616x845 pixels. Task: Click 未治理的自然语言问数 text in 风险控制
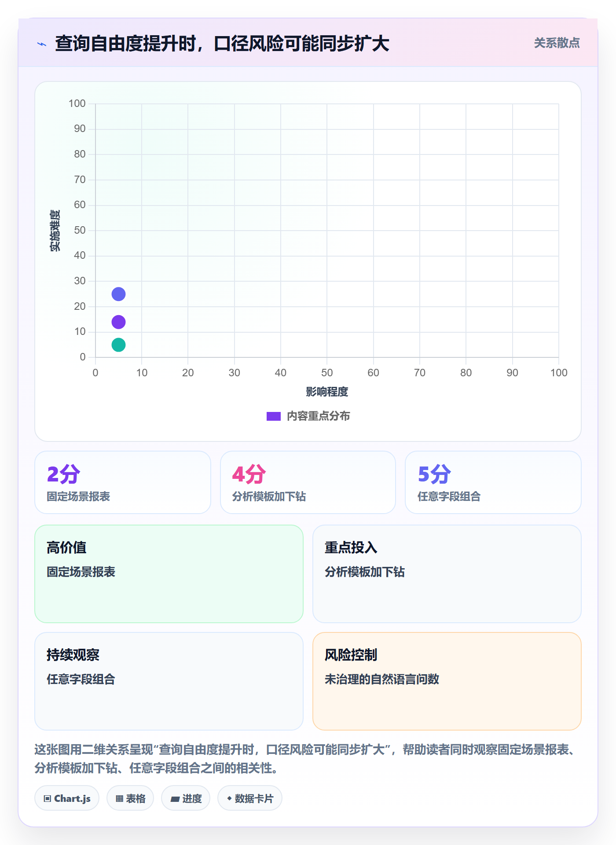pos(382,679)
